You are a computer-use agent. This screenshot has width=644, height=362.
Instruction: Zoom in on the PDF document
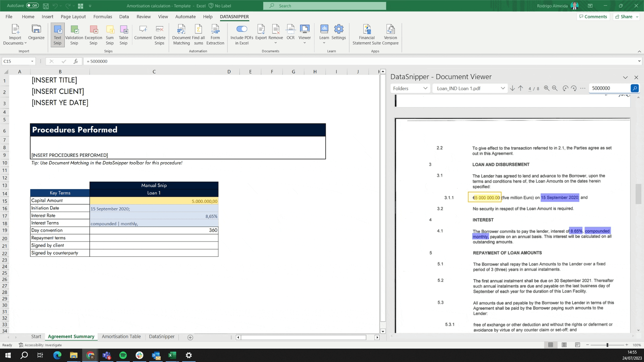click(x=547, y=88)
